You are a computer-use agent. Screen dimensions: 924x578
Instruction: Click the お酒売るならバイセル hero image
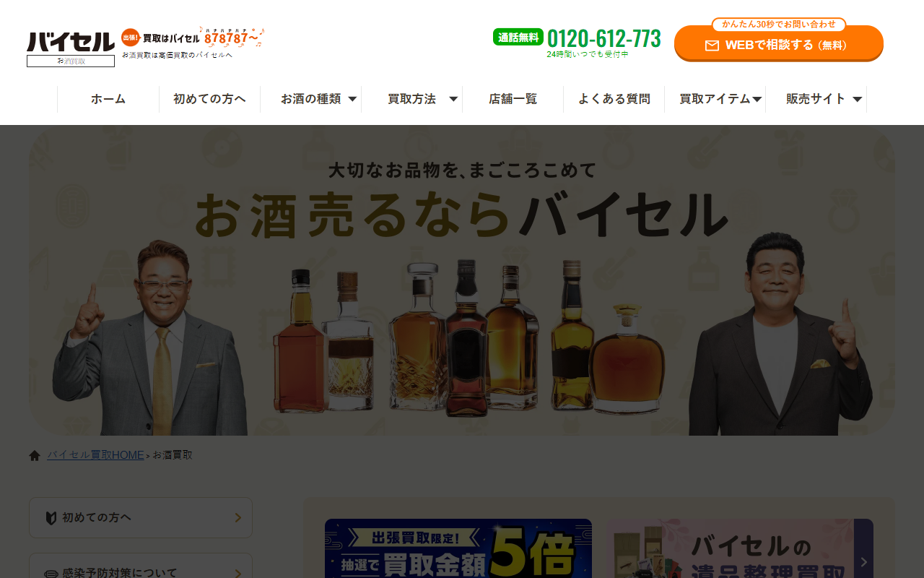pos(462,280)
